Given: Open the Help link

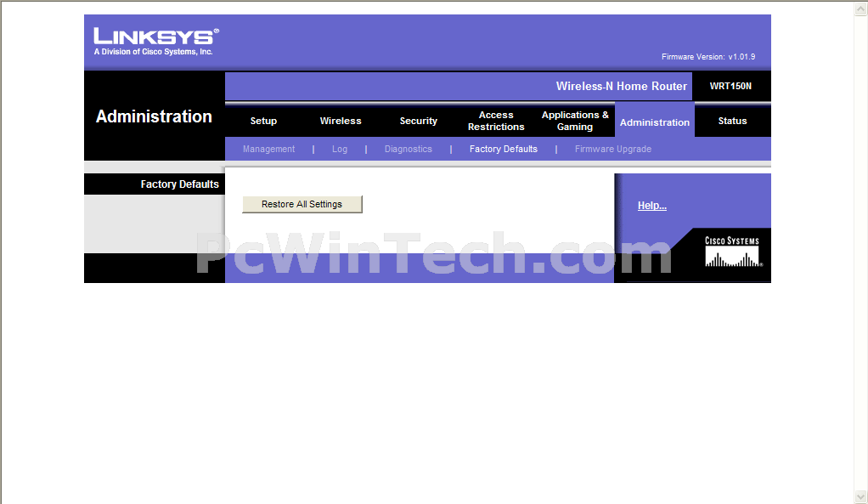Looking at the screenshot, I should tap(652, 206).
